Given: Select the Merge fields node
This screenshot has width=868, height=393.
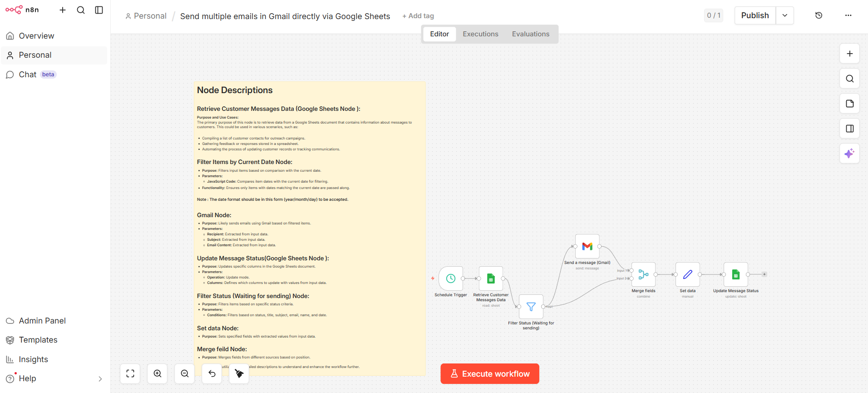Looking at the screenshot, I should click(x=643, y=274).
